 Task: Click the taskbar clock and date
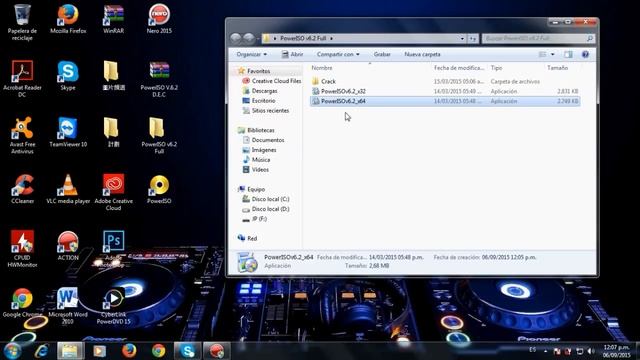coord(617,351)
